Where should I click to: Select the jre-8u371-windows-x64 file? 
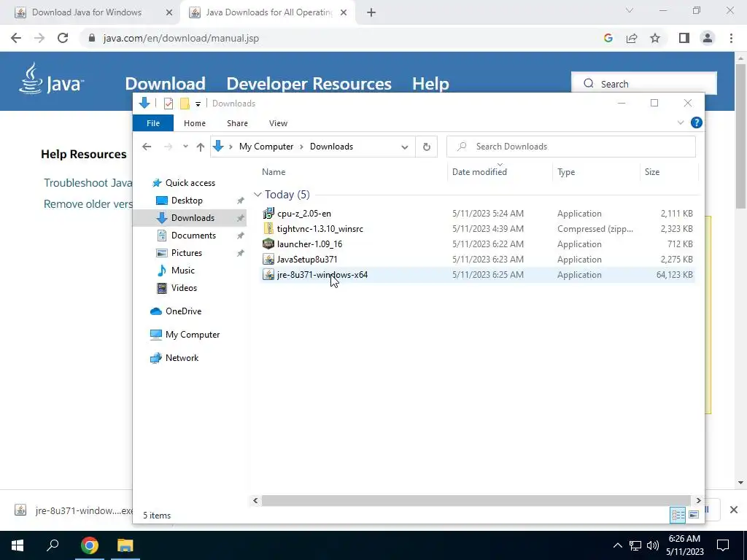pyautogui.click(x=477, y=275)
